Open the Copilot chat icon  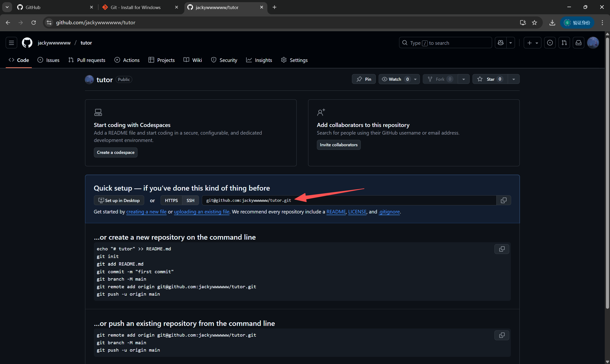tap(501, 43)
